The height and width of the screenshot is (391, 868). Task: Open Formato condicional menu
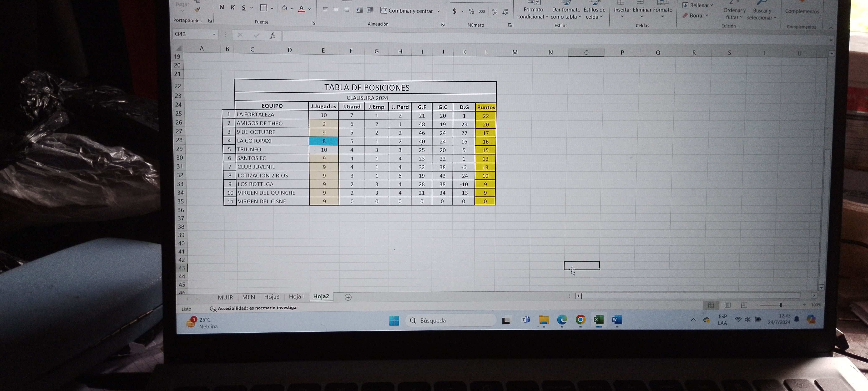click(533, 13)
